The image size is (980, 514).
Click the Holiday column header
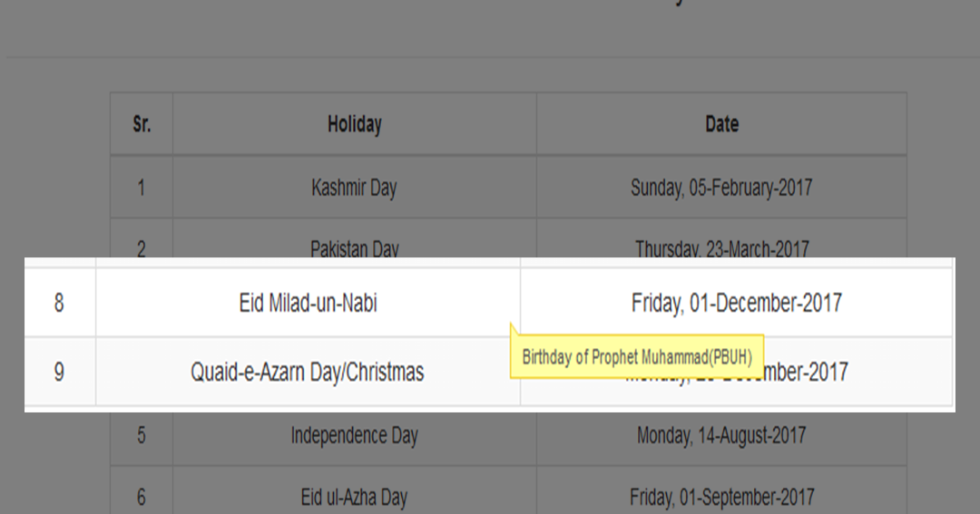tap(355, 124)
